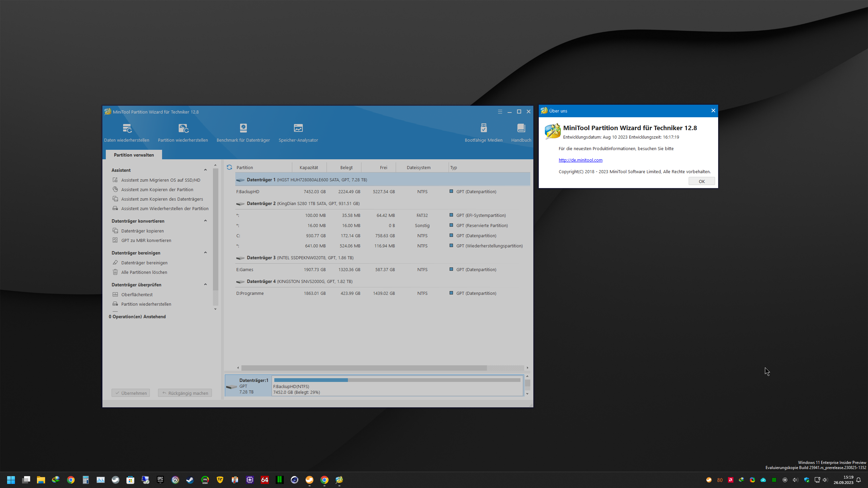Collapse the Assistent section

click(205, 170)
